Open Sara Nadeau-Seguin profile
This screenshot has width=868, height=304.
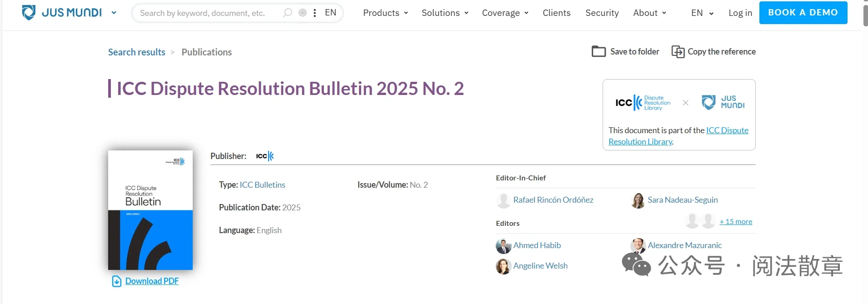click(x=683, y=200)
